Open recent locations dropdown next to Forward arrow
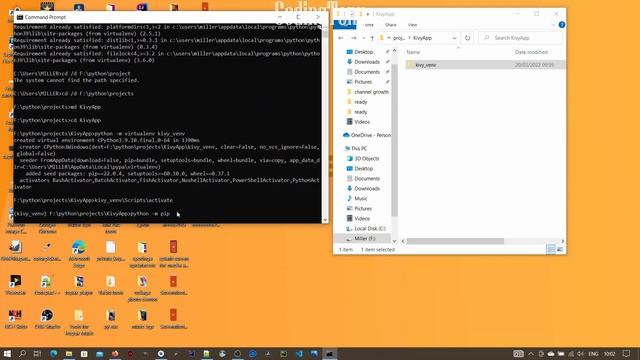The height and width of the screenshot is (360, 640). 363,38
